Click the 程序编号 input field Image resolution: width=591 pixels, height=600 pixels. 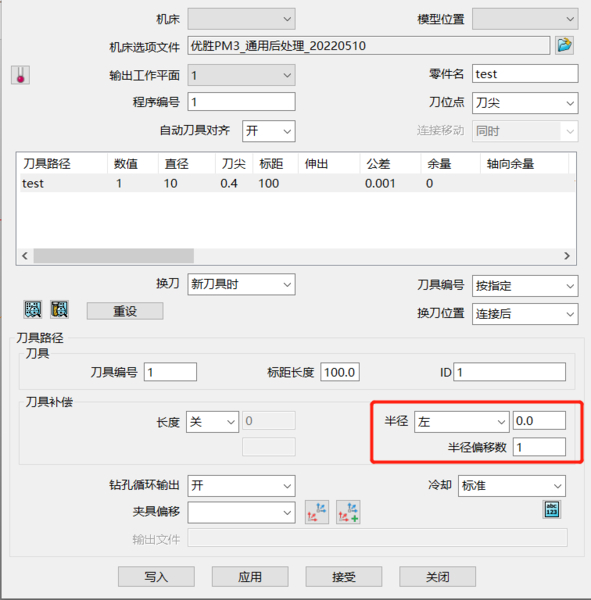point(242,102)
